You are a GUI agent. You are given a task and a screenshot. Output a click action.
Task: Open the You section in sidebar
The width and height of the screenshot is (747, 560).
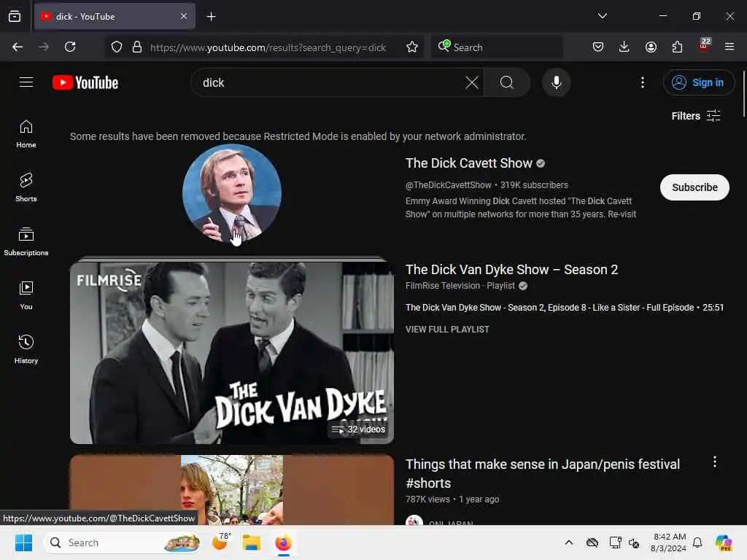point(26,295)
